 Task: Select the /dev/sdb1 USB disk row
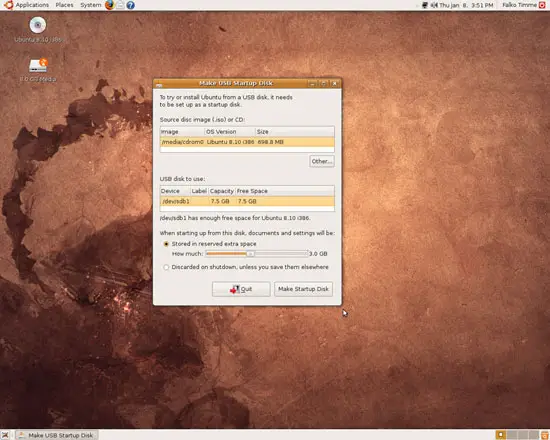pyautogui.click(x=247, y=201)
